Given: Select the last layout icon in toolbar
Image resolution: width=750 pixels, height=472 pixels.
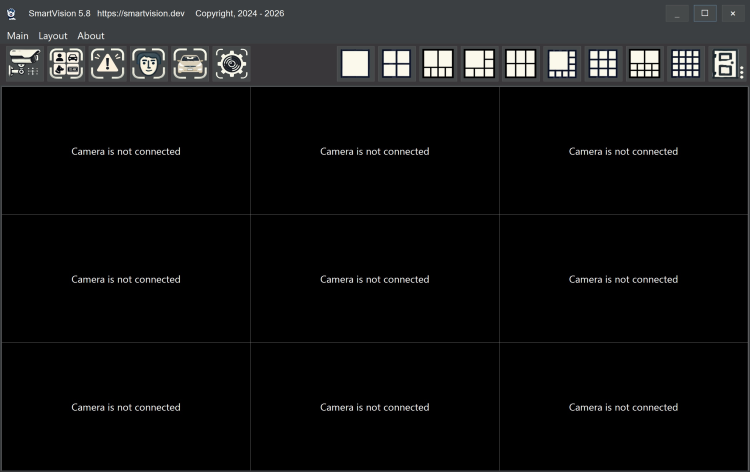Looking at the screenshot, I should click(x=723, y=64).
